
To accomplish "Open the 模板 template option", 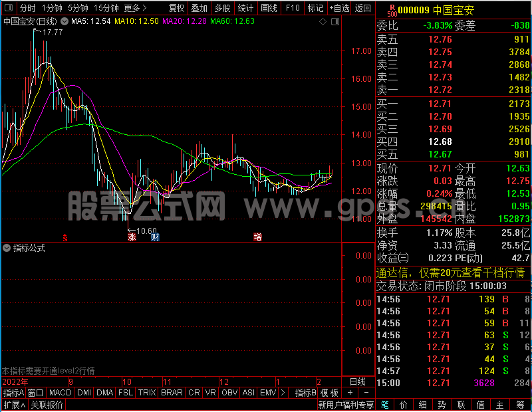I will 329,393.
